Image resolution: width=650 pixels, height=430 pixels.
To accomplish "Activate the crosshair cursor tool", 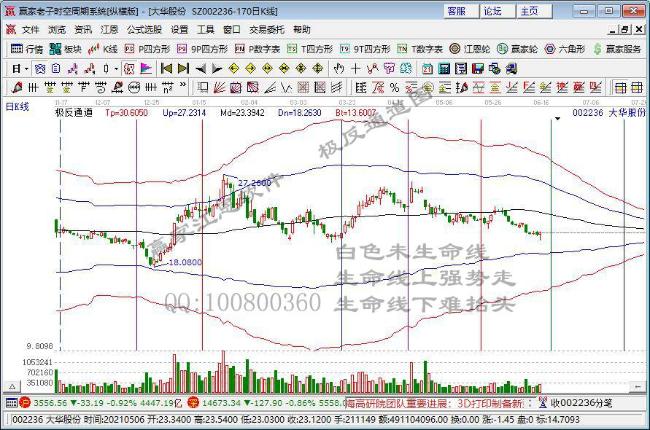I will coord(356,68).
